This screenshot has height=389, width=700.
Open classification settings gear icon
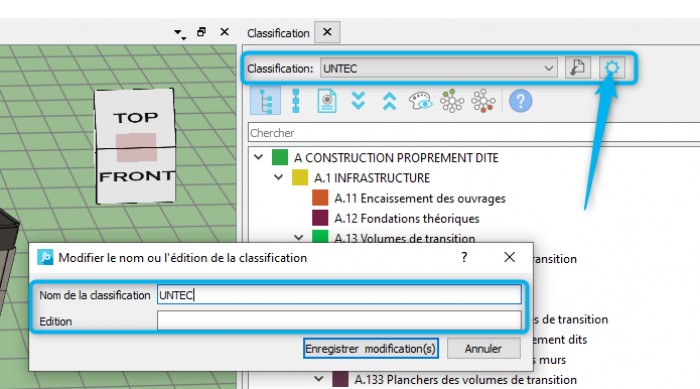(x=612, y=68)
